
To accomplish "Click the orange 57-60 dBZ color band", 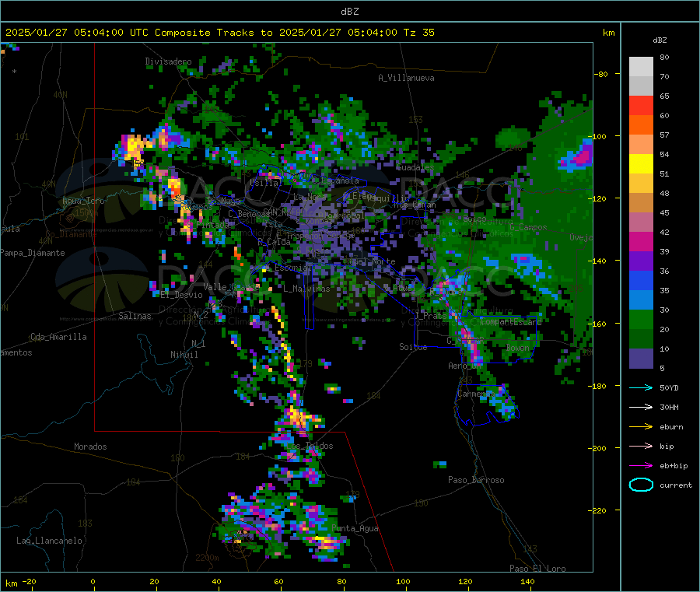I will 641,125.
